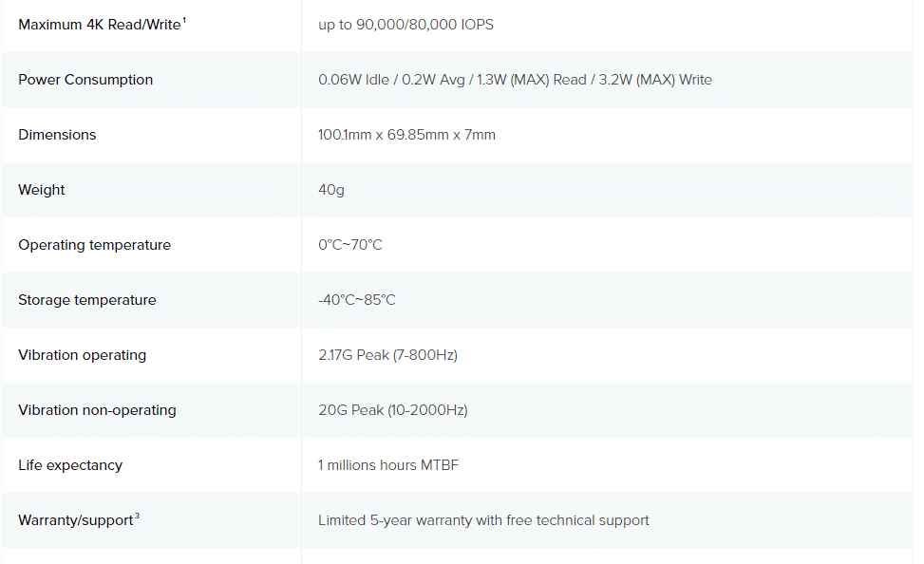Screen dimensions: 924x564
Task: Click the 100.1mm x 69.85mm x 7mm value
Action: pos(406,135)
